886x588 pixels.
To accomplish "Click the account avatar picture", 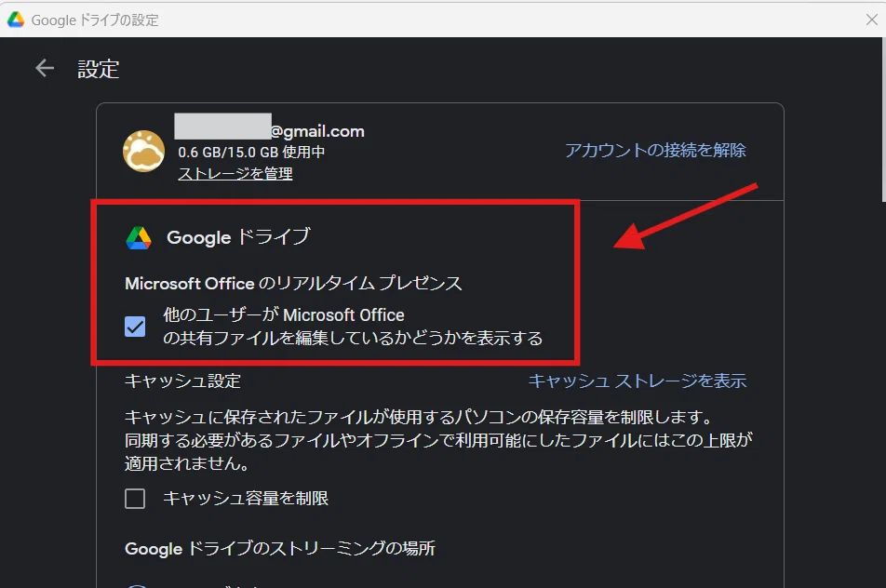I will tap(144, 152).
